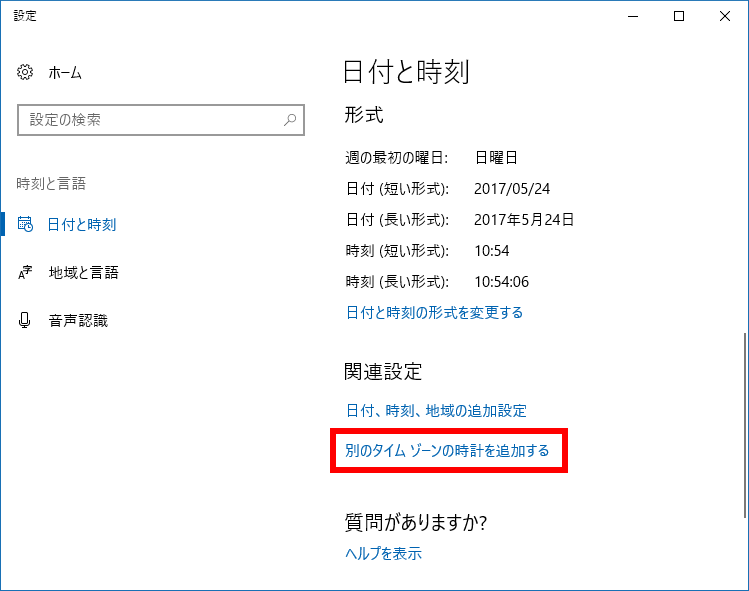Click the search magnifier icon
The width and height of the screenshot is (749, 591).
point(290,120)
